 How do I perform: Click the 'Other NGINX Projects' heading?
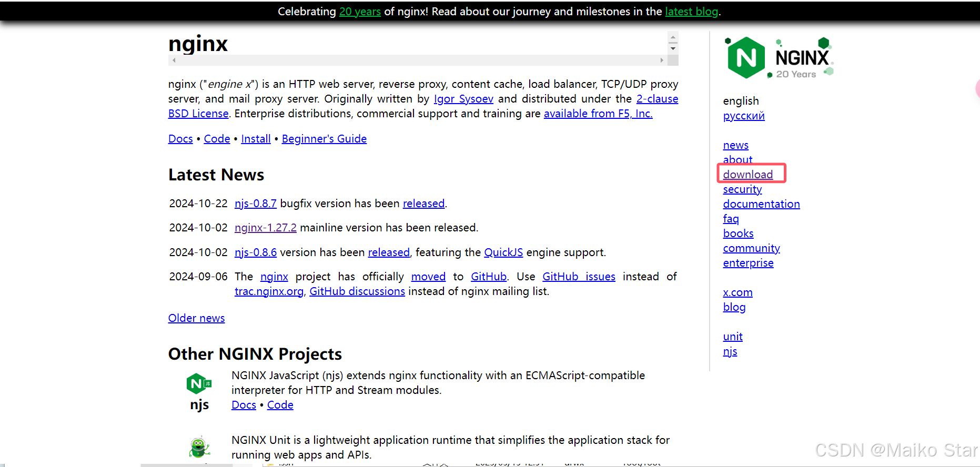(255, 354)
